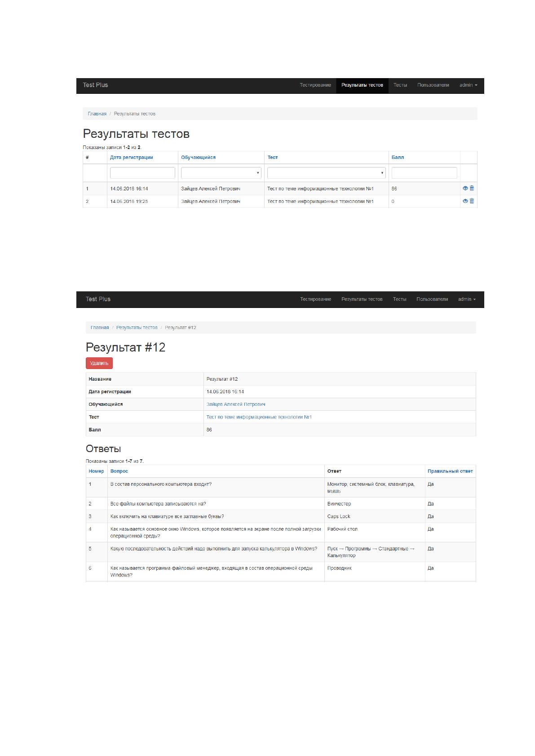Delete the 19:25 result with trash icon

472,201
